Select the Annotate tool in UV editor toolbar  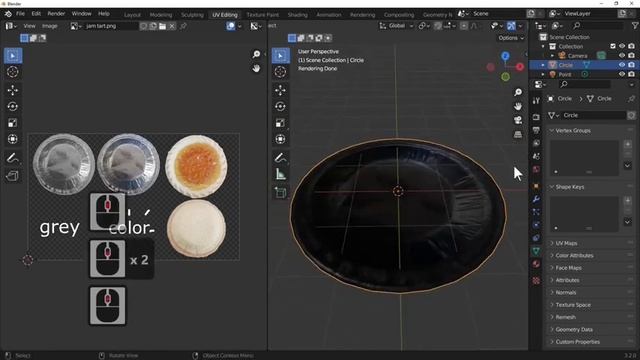click(x=13, y=158)
